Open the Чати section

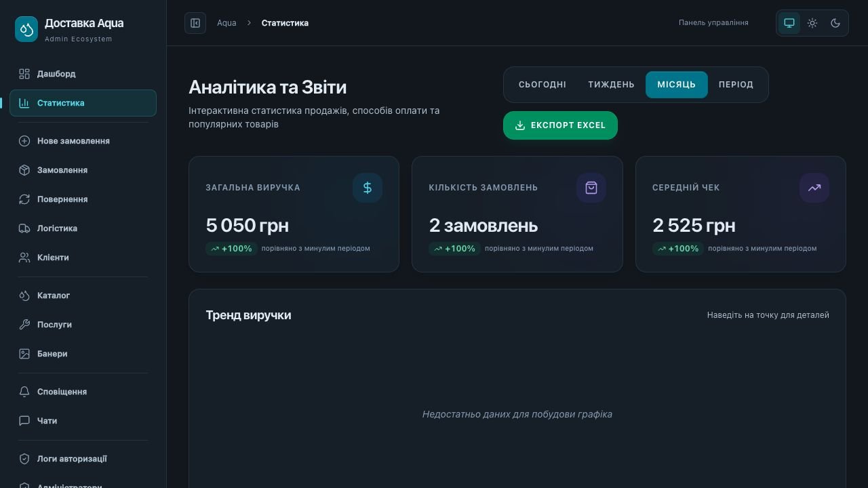click(x=83, y=421)
